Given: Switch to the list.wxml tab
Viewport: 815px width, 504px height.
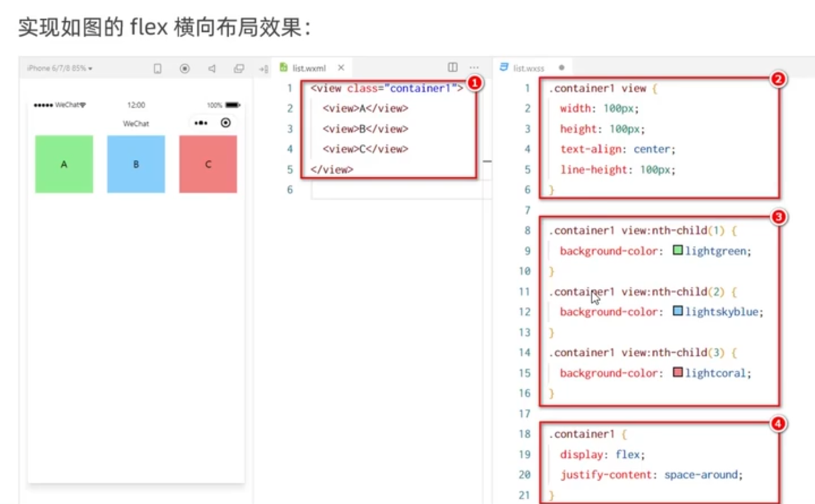Looking at the screenshot, I should point(311,67).
